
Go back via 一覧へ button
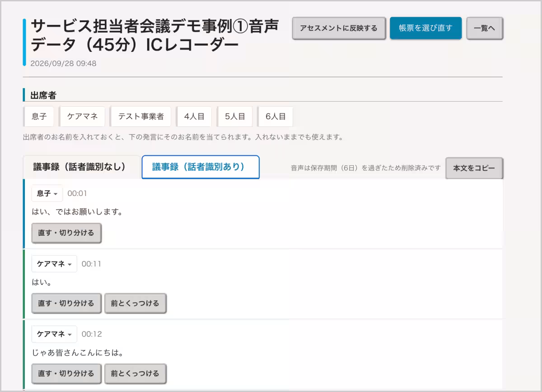[x=484, y=28]
